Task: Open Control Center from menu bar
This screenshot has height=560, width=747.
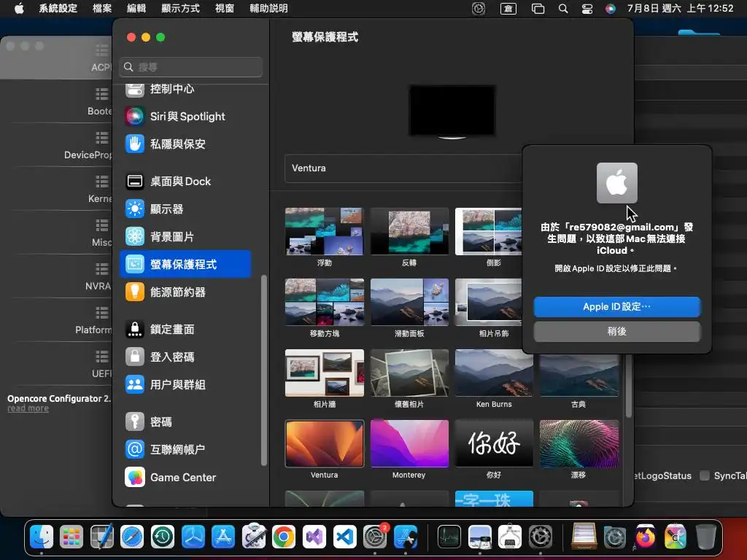Action: pos(587,9)
